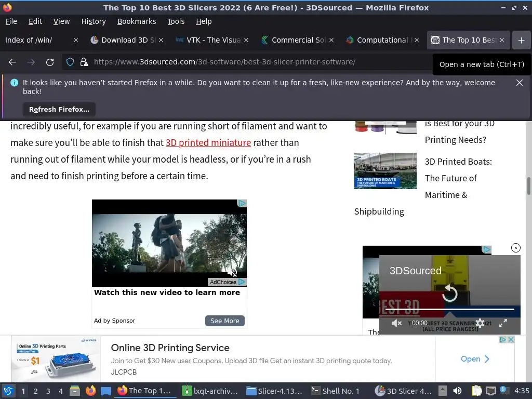Viewport: 532px width, 399px height.
Task: Open the History menu
Action: tap(94, 21)
